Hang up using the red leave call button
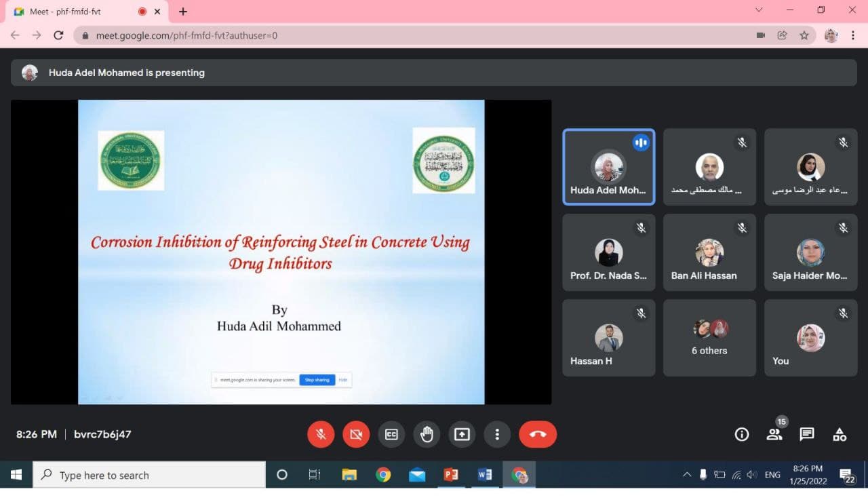868x500 pixels. point(538,434)
